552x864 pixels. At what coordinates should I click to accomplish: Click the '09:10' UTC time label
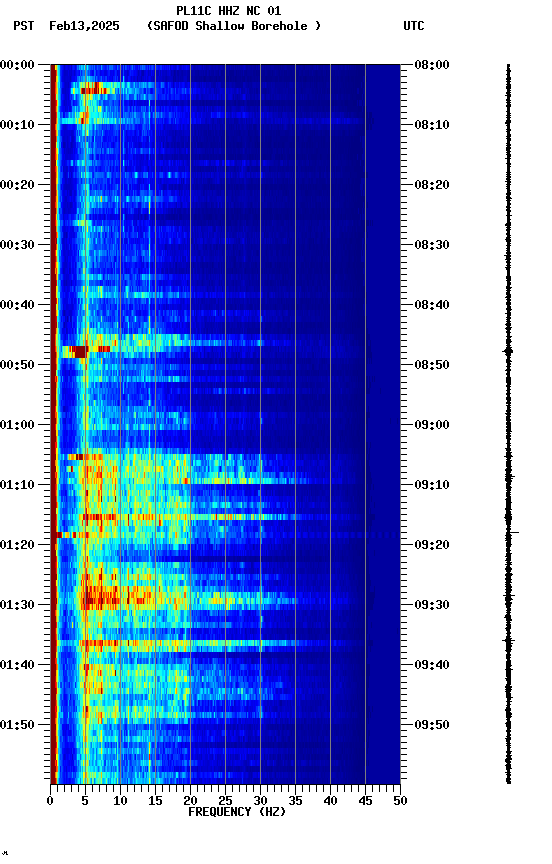coord(432,485)
